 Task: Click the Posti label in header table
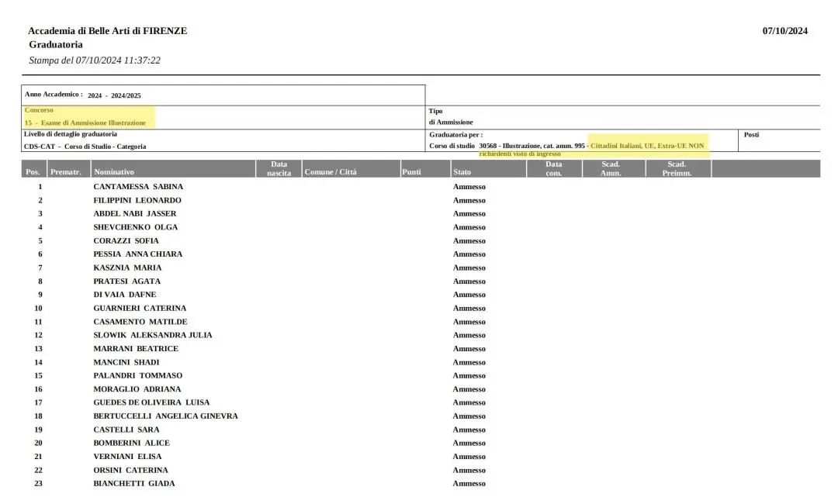751,135
